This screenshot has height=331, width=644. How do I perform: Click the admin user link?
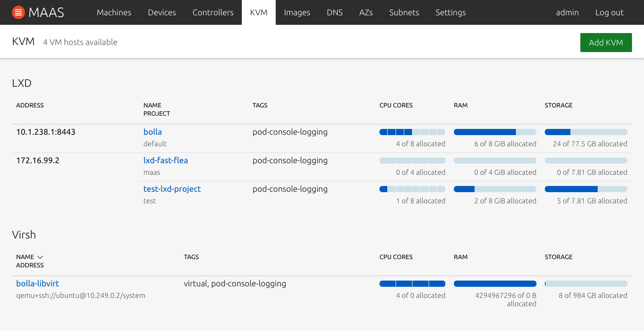(x=567, y=12)
